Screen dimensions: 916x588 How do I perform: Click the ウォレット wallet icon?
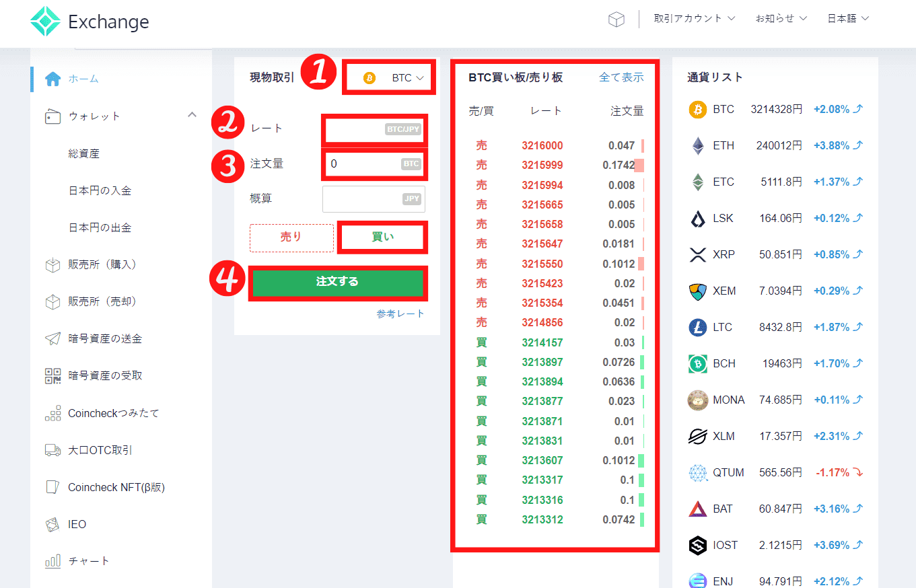tap(52, 116)
